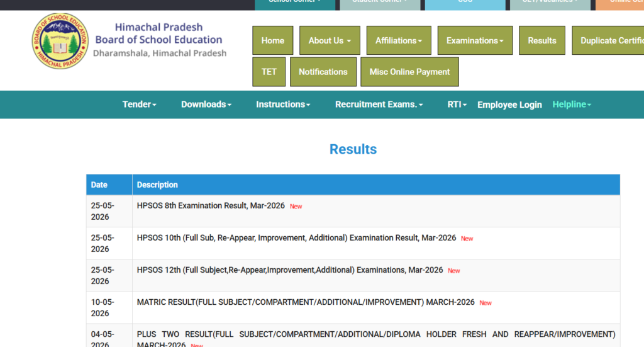Screen dimensions: 644x347
Task: Open Misc Online Payment
Action: (x=409, y=72)
